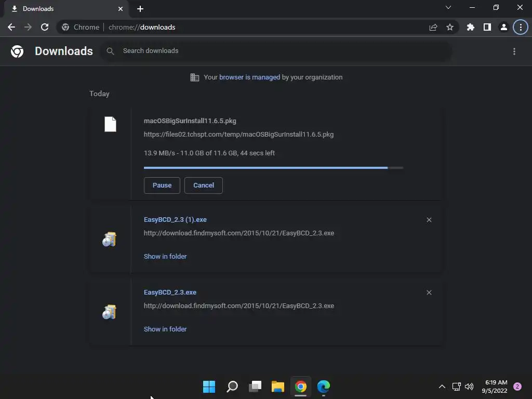The image size is (532, 399).
Task: Open the side panel icon
Action: point(487,27)
